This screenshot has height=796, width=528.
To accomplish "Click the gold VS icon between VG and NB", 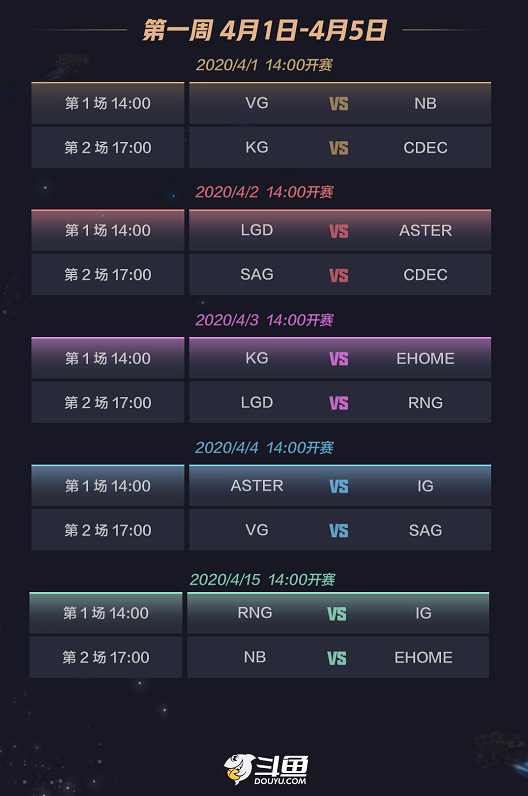I will tap(339, 104).
